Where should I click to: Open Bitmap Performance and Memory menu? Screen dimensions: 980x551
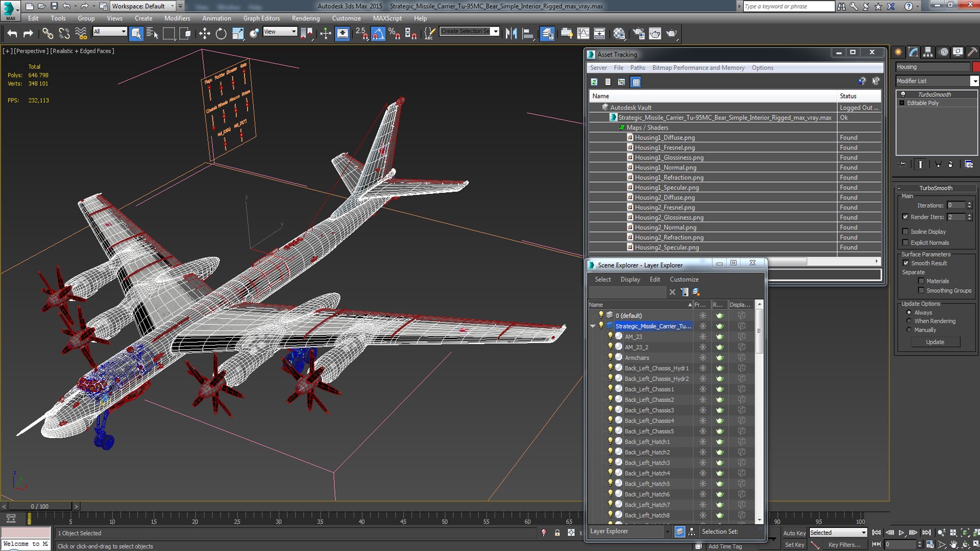pos(698,68)
